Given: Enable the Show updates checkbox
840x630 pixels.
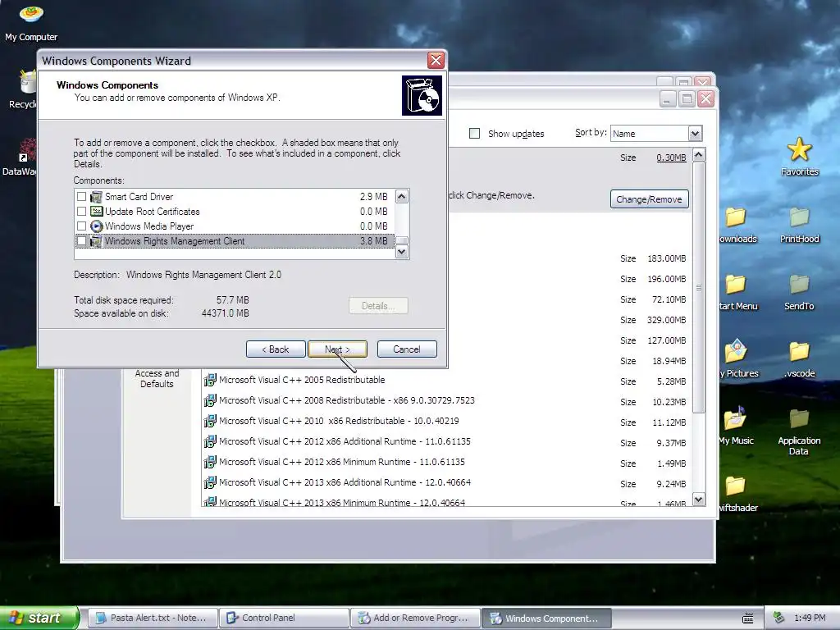Looking at the screenshot, I should click(x=474, y=134).
